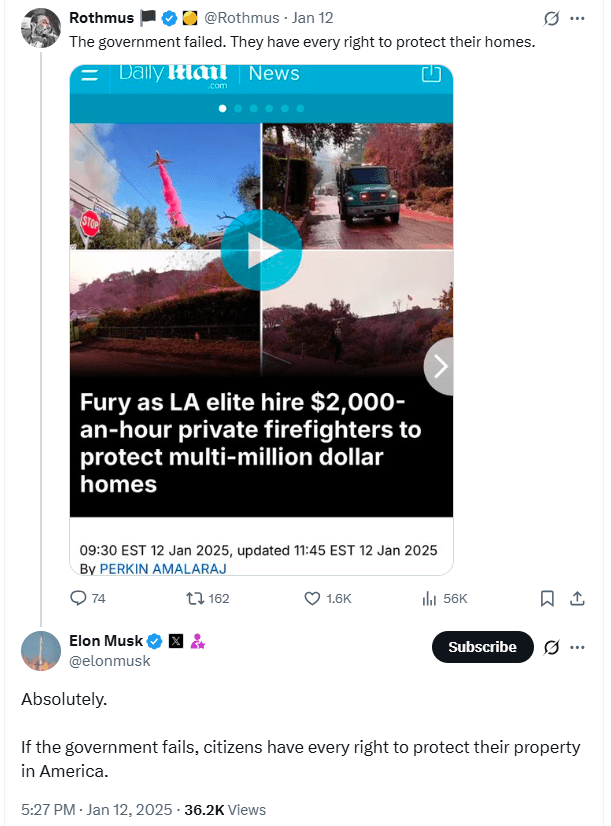Screen dimensions: 611x826
Task: Open view analytics showing 56K
Action: point(430,598)
